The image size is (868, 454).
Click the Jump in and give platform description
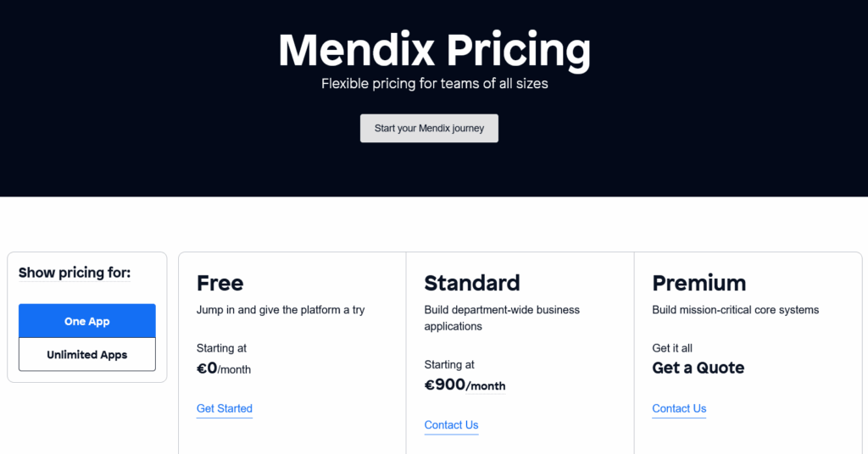tap(281, 310)
